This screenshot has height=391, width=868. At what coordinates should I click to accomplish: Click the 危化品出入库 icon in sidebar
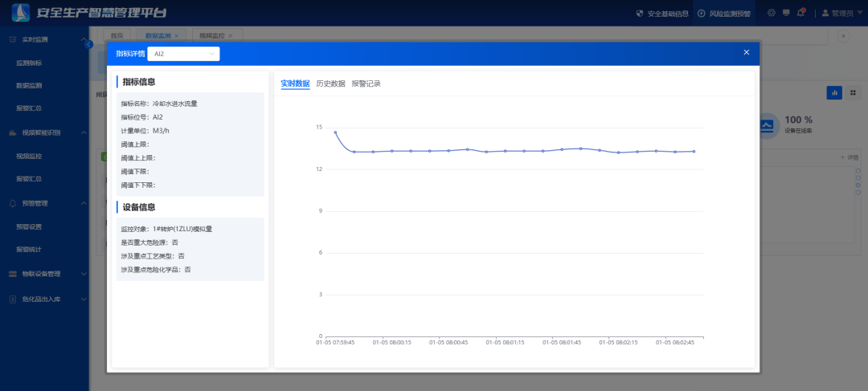tap(13, 299)
